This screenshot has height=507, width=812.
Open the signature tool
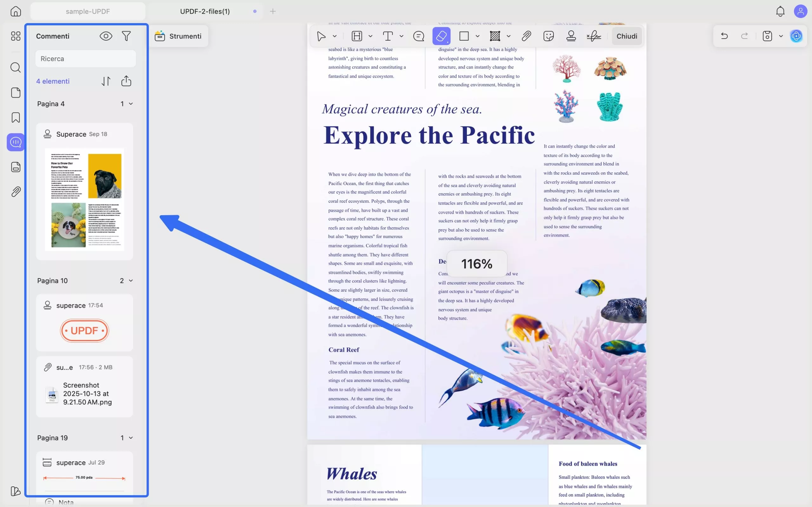click(593, 36)
